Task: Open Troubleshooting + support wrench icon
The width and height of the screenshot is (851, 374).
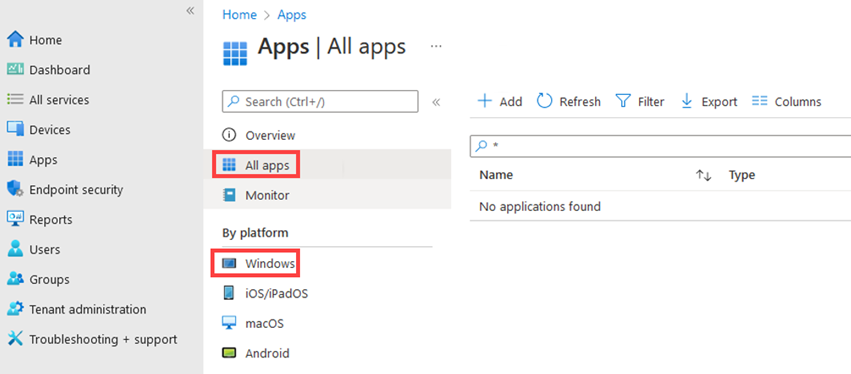Action: 15,339
